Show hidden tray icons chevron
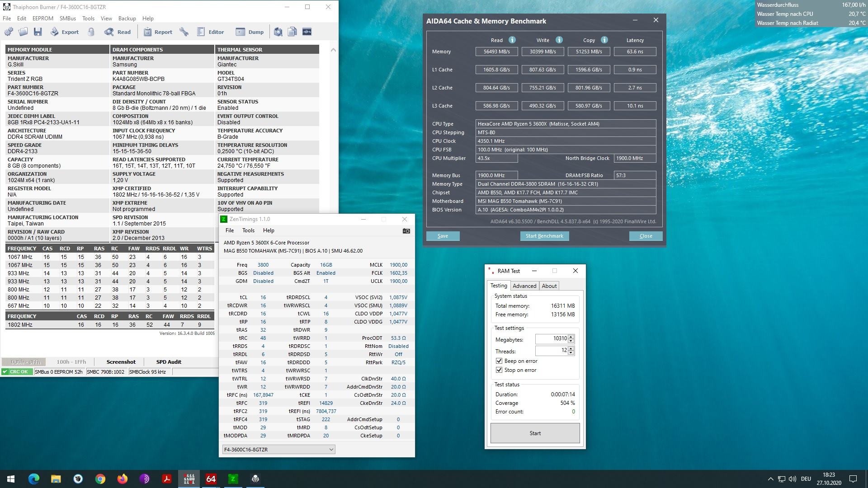The image size is (868, 488). pos(770,479)
